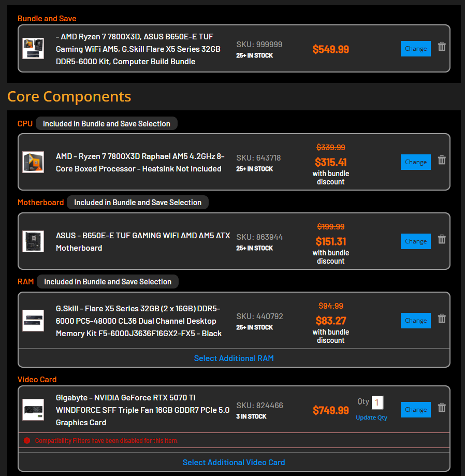Open ASUS B650E-E TUF GAMING WIFI title
This screenshot has height=476, width=465.
tap(143, 242)
